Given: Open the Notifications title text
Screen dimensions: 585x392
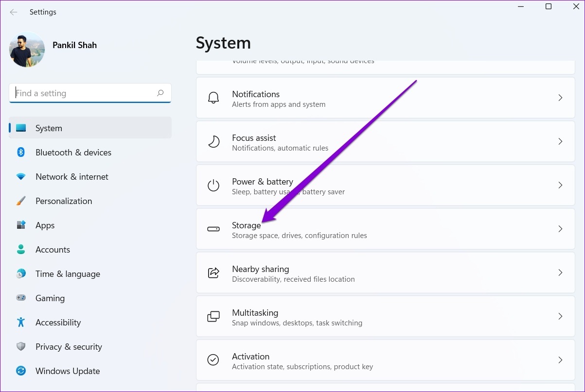Looking at the screenshot, I should click(x=256, y=94).
